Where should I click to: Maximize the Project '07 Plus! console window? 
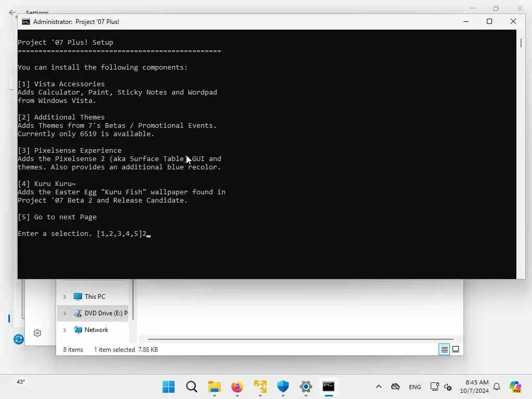pos(489,22)
